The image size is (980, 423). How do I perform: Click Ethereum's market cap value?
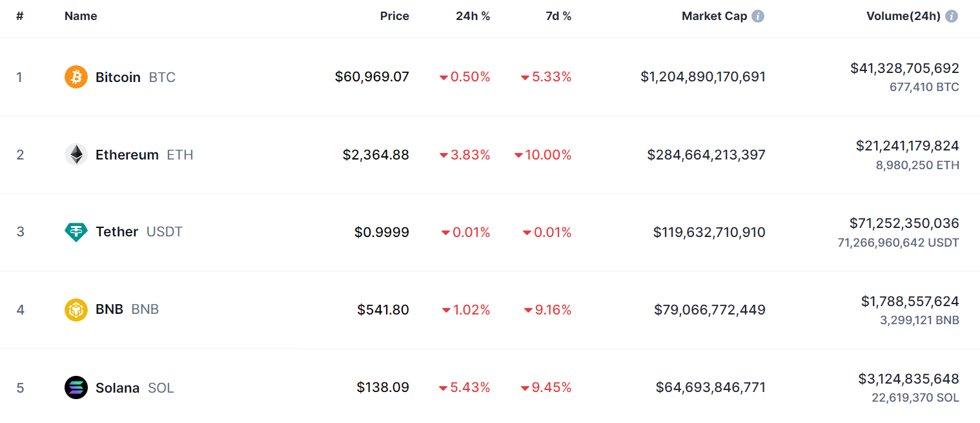[x=706, y=155]
